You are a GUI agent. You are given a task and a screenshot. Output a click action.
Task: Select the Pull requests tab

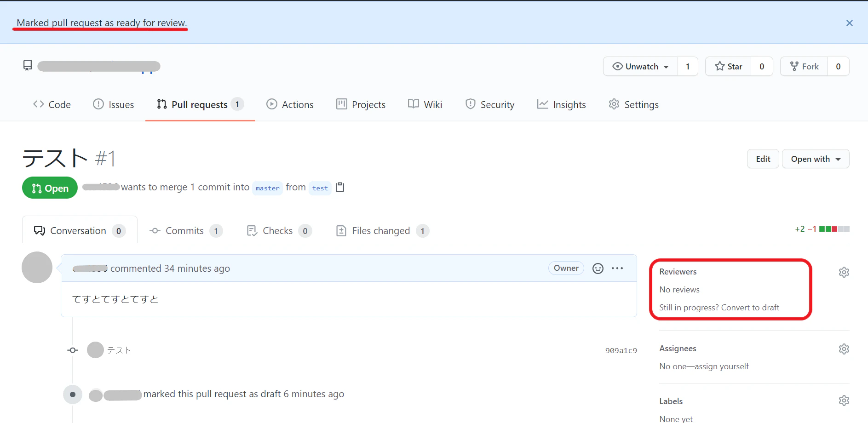pyautogui.click(x=200, y=105)
